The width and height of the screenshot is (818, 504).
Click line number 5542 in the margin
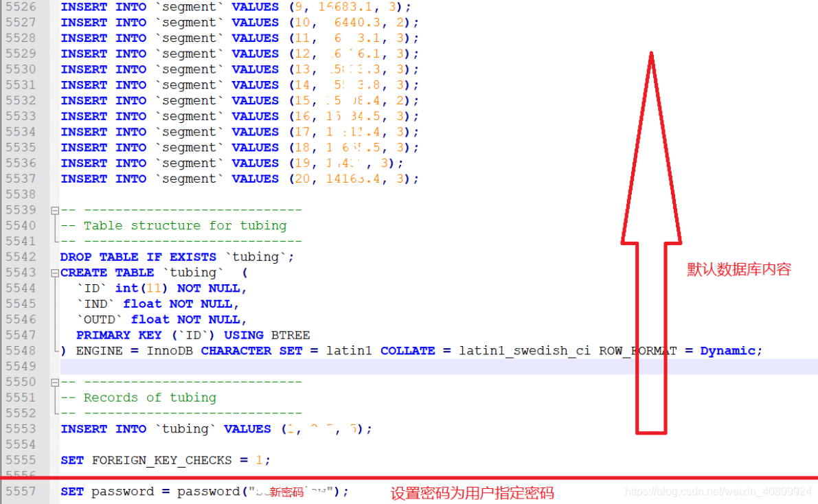21,257
